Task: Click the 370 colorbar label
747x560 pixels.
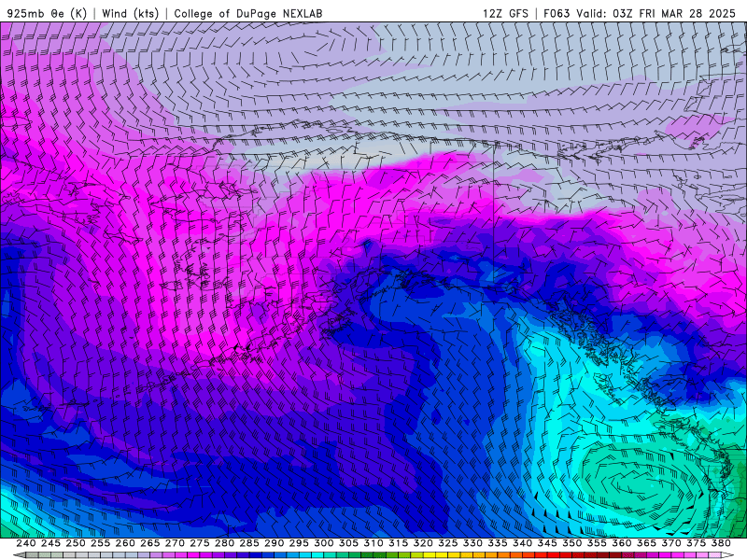Action: tap(670, 543)
